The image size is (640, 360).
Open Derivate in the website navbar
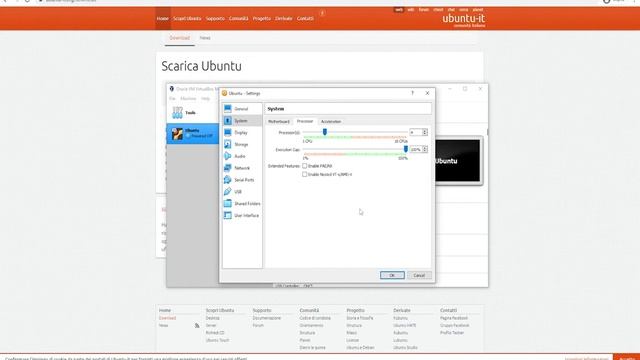click(x=284, y=18)
